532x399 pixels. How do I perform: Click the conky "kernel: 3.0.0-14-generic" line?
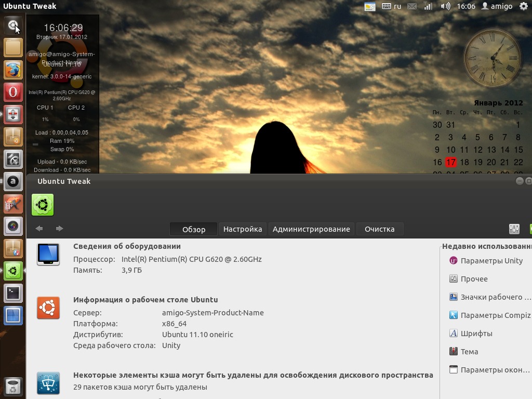(62, 77)
